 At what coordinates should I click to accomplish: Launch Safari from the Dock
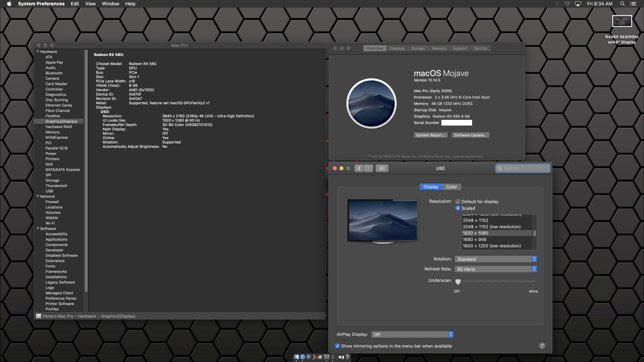click(x=303, y=357)
